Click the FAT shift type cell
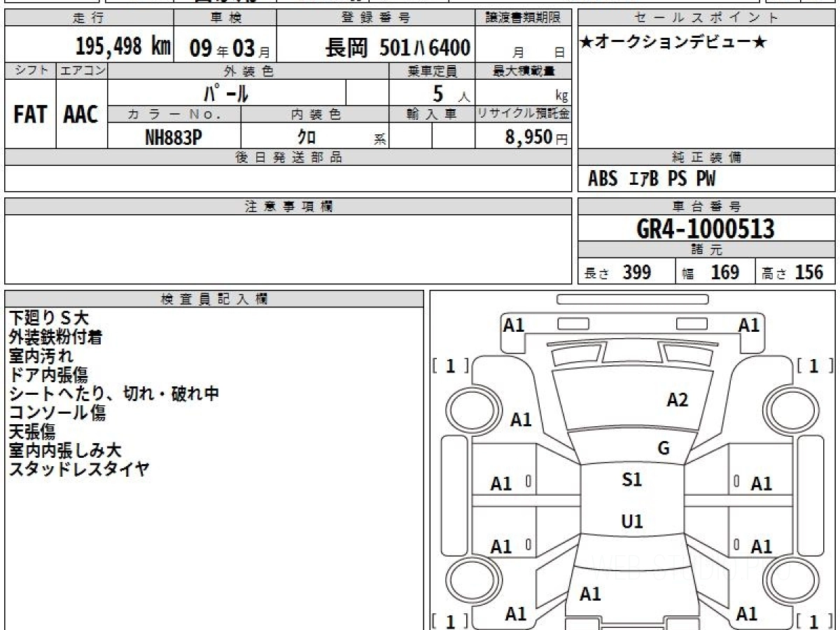Viewport: 840px width, 630px height. [30, 115]
